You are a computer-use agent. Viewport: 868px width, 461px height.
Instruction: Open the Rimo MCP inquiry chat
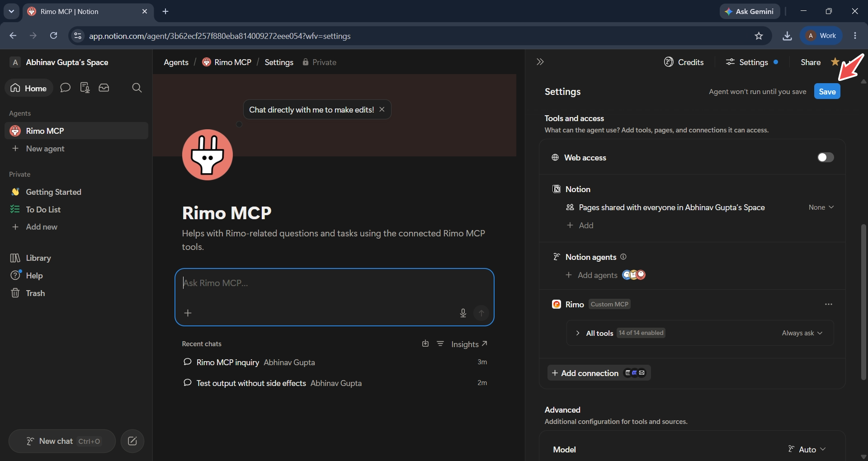335,362
